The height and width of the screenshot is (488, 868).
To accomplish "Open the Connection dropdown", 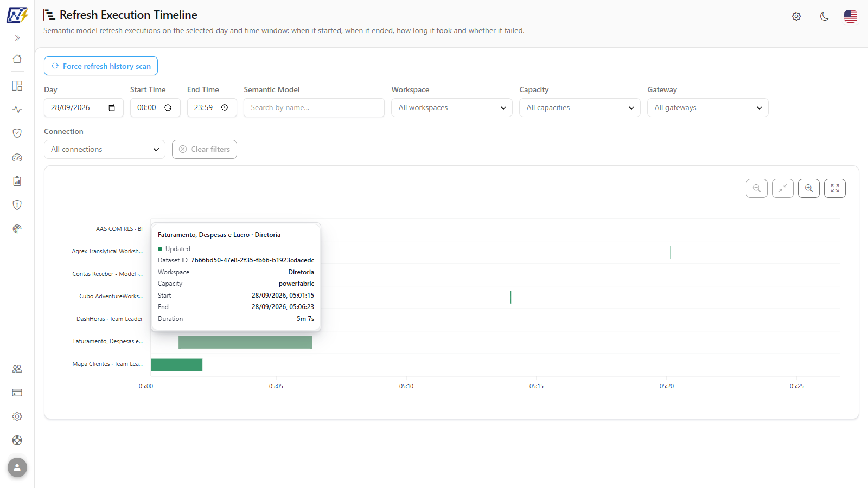I will tap(105, 149).
